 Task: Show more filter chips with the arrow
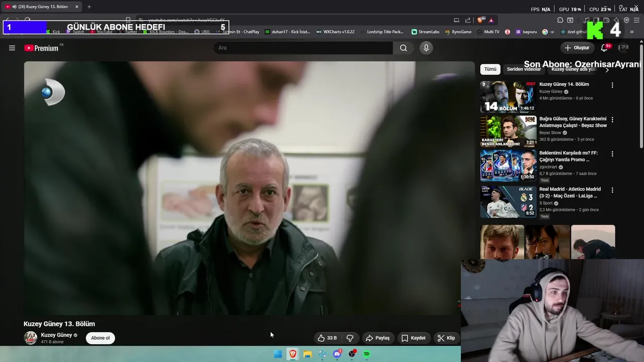tap(607, 69)
